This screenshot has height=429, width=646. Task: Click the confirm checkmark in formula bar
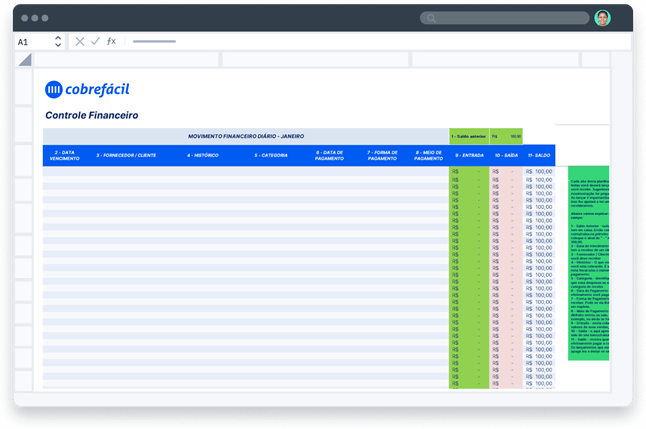pos(95,41)
